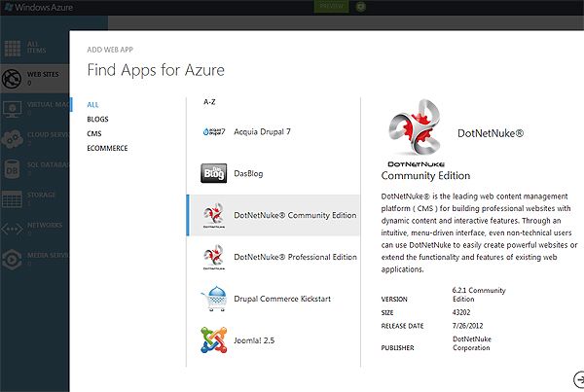This screenshot has width=584, height=392.
Task: Open ALL ITEMS in sidebar
Action: pos(35,48)
